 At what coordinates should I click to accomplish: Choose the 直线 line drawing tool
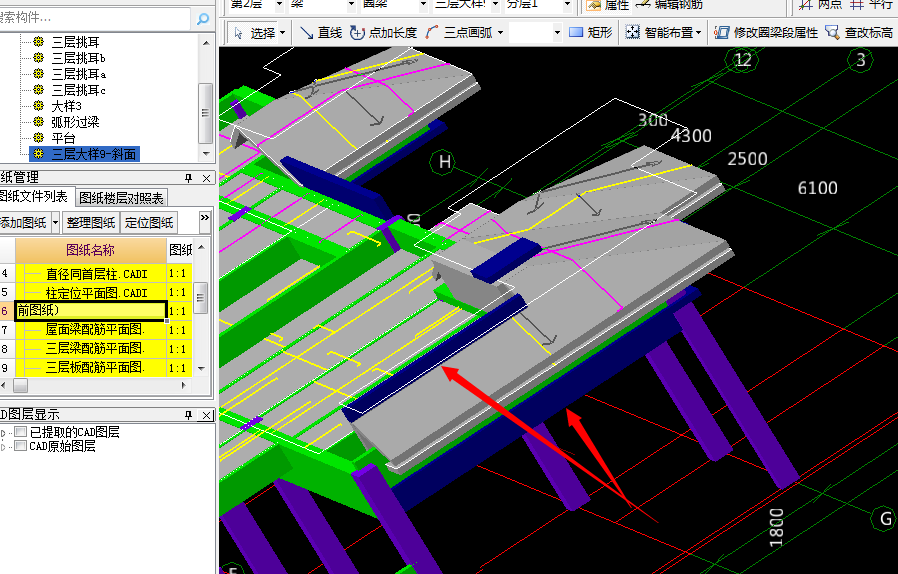(321, 33)
